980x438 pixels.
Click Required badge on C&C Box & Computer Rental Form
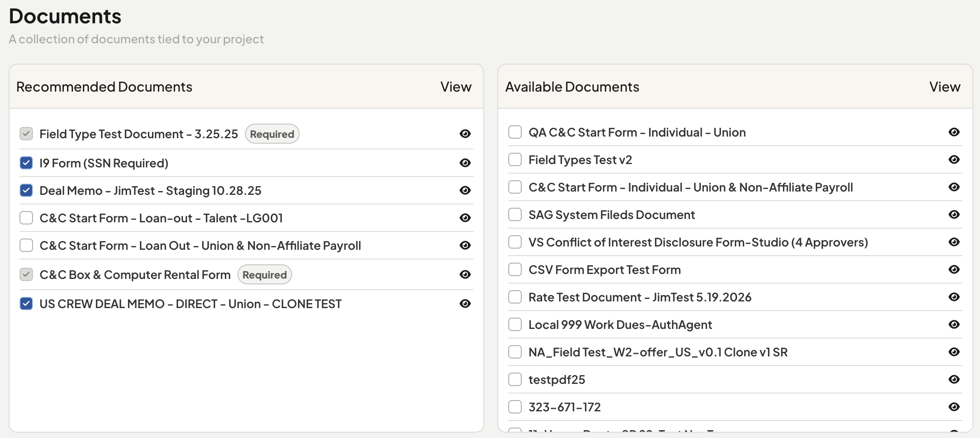click(265, 275)
